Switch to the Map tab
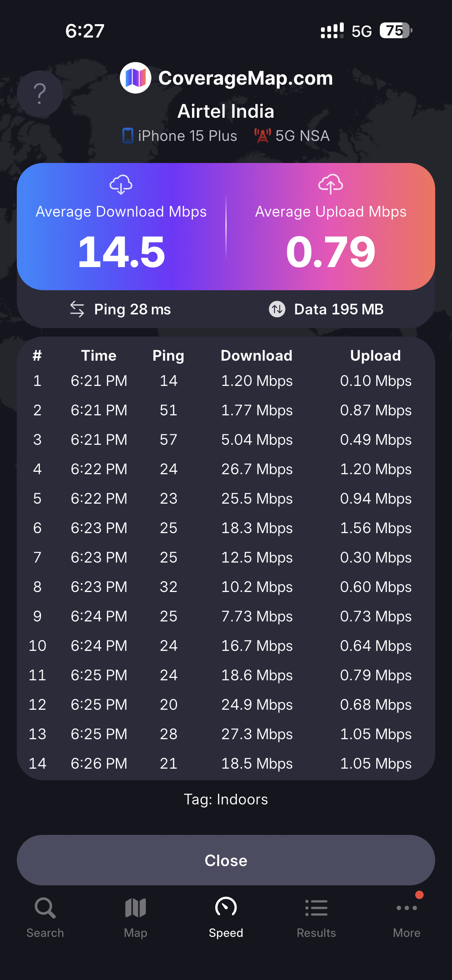 tap(136, 918)
